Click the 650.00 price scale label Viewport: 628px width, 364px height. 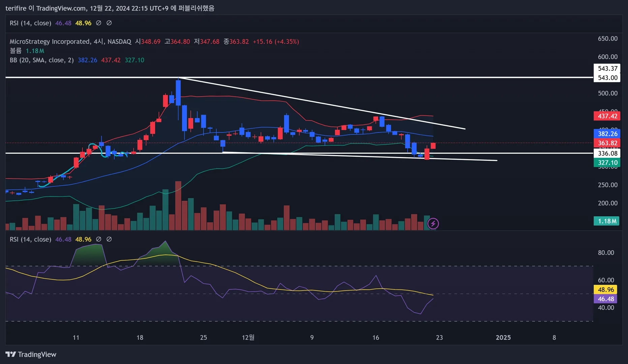click(608, 38)
